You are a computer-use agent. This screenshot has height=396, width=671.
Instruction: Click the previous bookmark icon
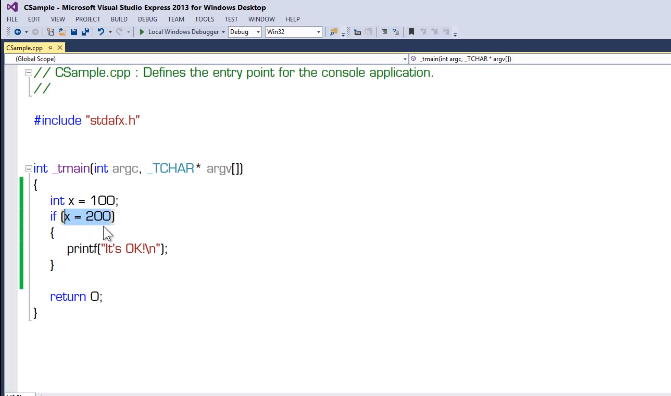(x=423, y=32)
